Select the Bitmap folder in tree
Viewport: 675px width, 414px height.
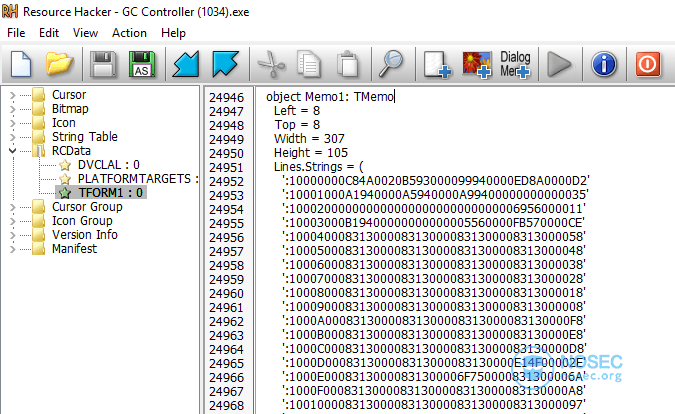pyautogui.click(x=70, y=109)
